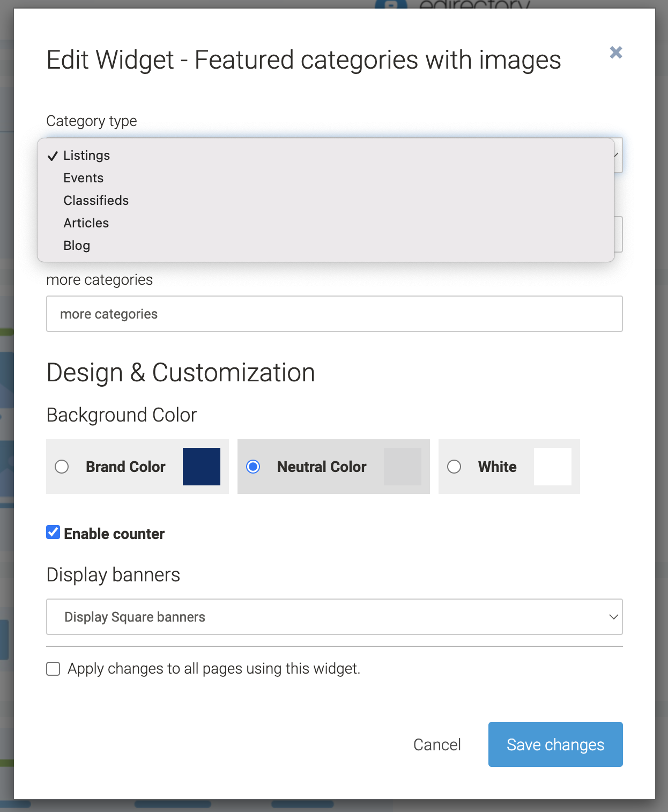Select the Neutral Color radio button

coord(253,467)
